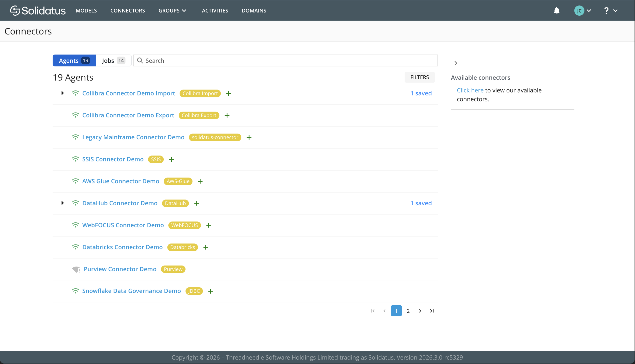Click wifi status icon for WebFOCUS Connector
Image resolution: width=635 pixels, height=364 pixels.
pos(75,225)
